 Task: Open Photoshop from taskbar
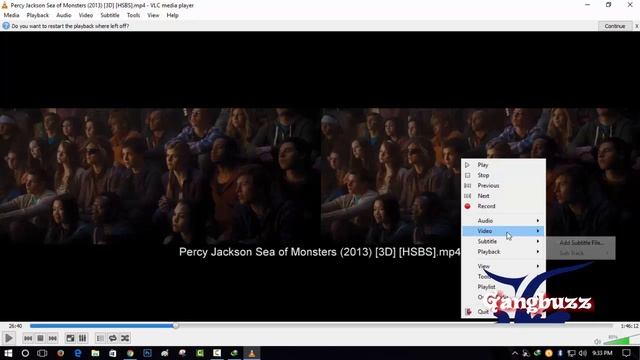click(x=147, y=353)
